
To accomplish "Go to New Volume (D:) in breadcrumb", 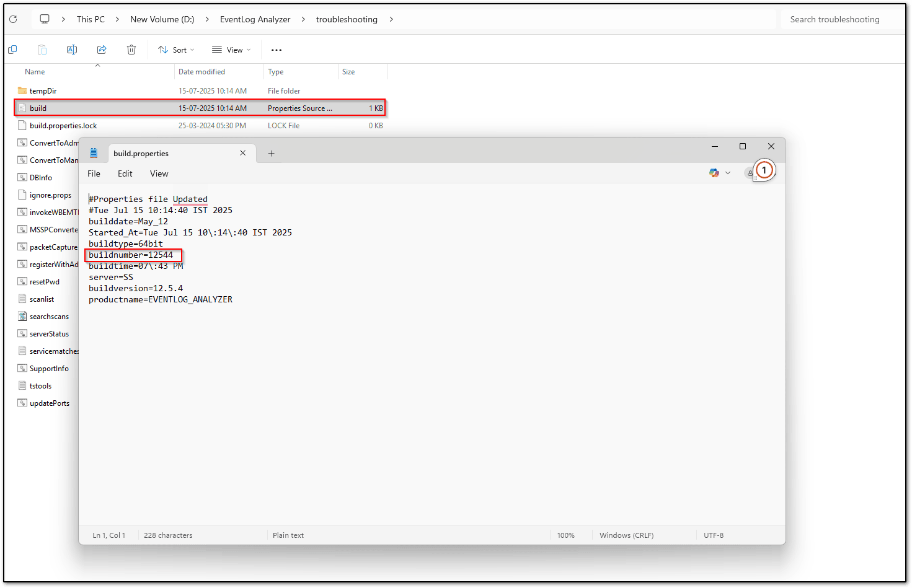I will [162, 19].
